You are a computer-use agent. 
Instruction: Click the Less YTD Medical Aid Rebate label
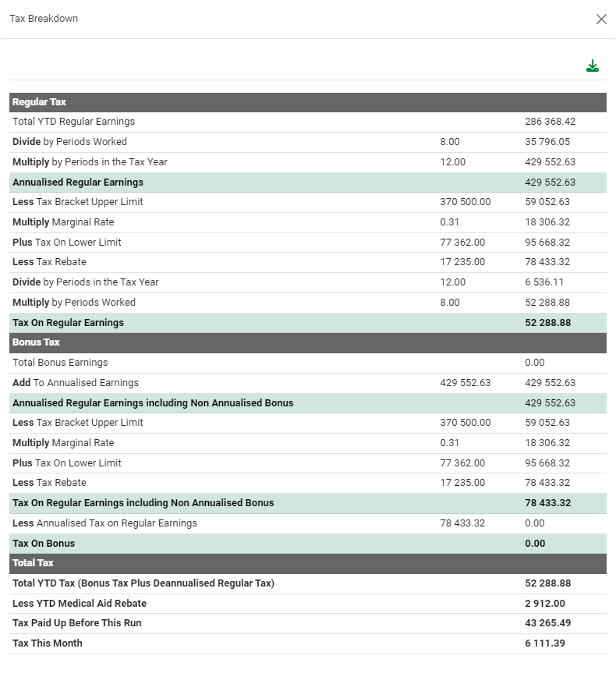[x=79, y=604]
